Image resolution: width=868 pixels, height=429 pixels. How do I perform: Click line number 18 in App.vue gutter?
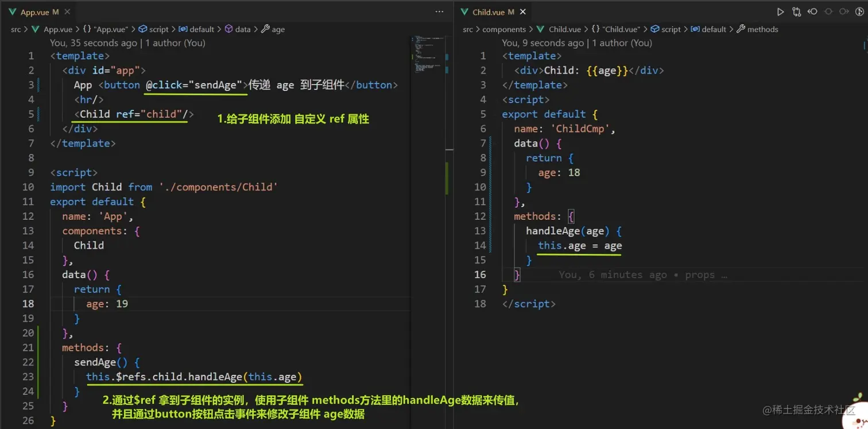click(x=28, y=303)
